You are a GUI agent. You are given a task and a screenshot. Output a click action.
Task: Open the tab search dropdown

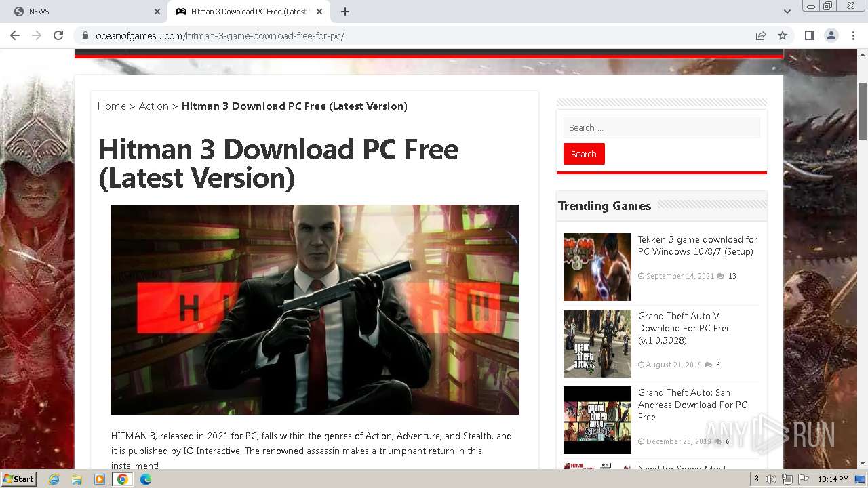pyautogui.click(x=787, y=12)
